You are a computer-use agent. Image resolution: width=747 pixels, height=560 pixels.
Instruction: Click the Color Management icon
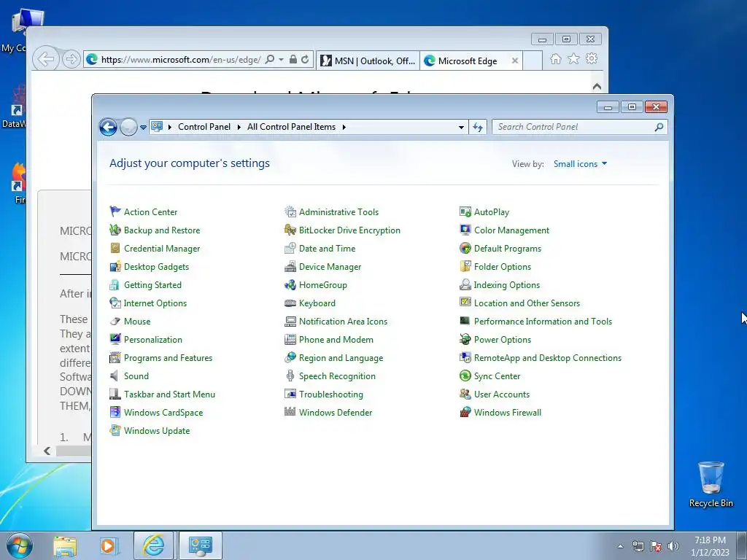[x=465, y=230]
